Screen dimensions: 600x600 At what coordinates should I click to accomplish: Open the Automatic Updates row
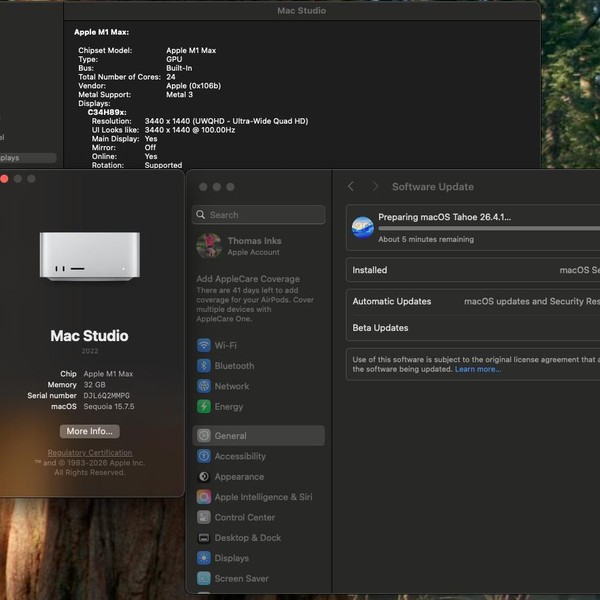coord(473,301)
